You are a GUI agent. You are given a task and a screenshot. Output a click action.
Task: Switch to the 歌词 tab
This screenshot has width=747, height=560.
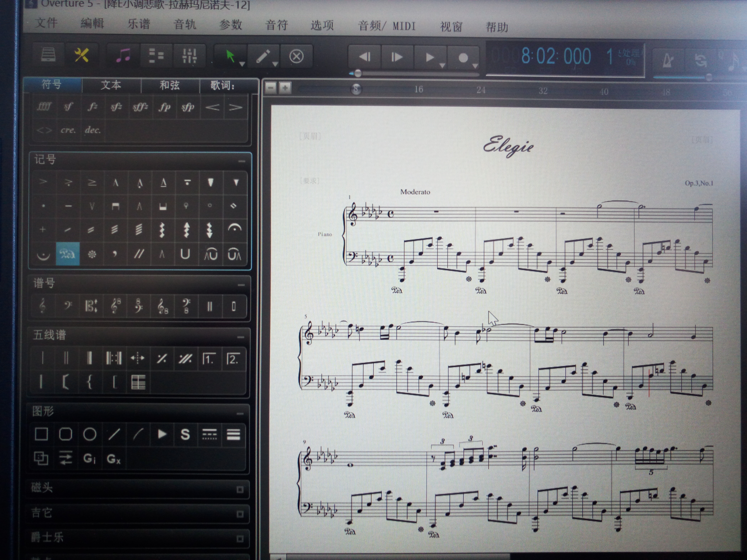223,86
